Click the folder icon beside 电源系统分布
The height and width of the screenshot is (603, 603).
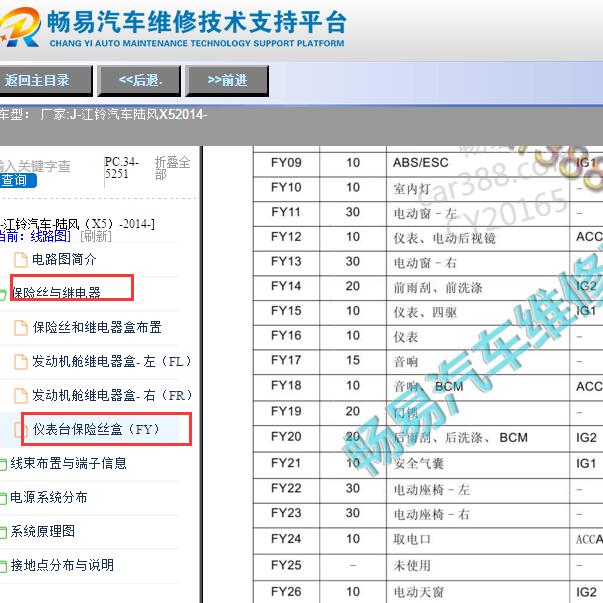click(x=3, y=499)
